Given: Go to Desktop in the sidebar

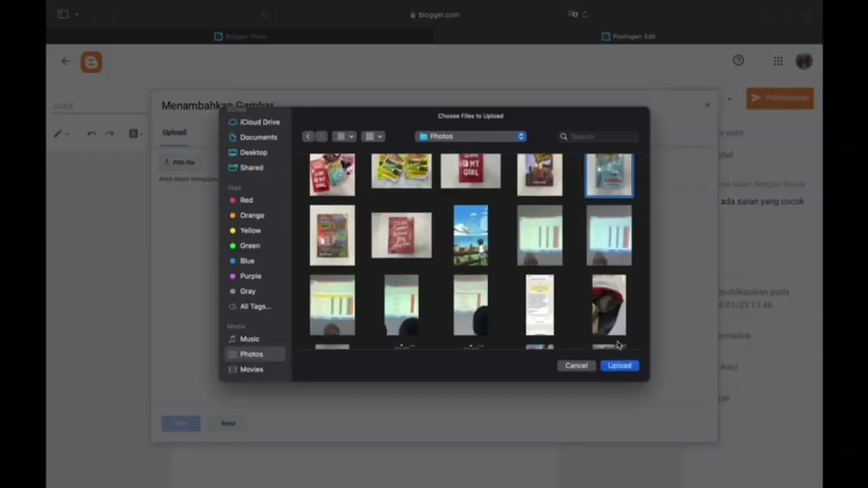Looking at the screenshot, I should 248,152.
